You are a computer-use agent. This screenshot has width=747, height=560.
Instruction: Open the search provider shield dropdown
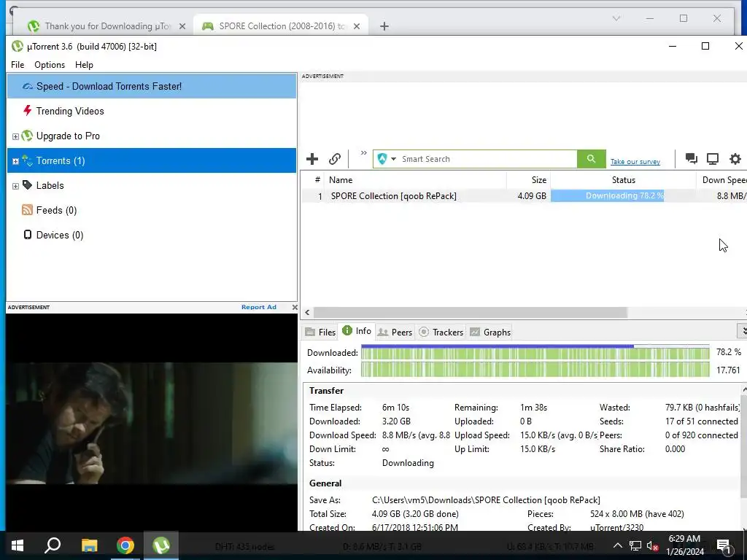tap(387, 159)
